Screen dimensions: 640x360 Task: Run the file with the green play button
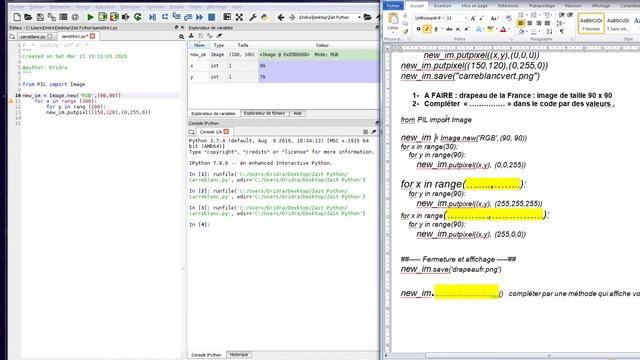[90, 17]
